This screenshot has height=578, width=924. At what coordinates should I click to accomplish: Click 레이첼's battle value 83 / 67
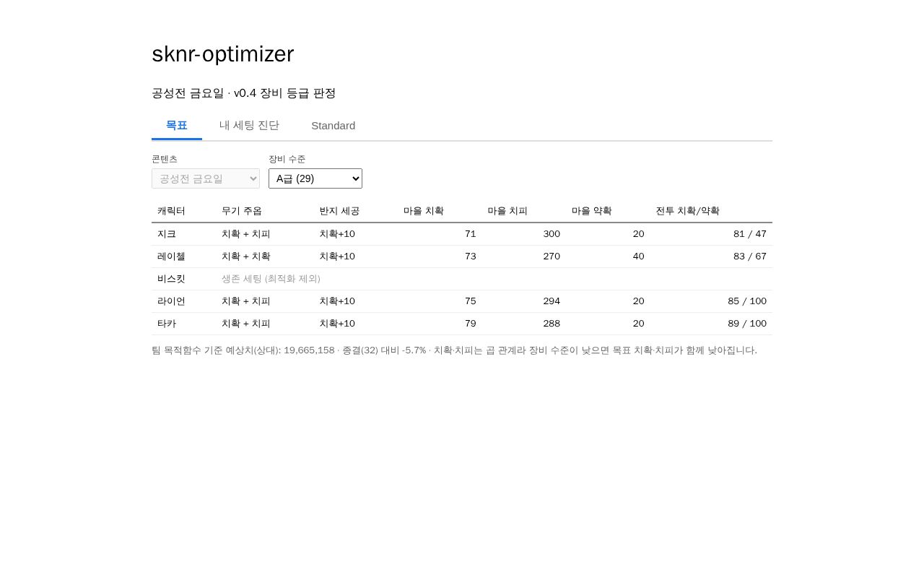pyautogui.click(x=750, y=256)
